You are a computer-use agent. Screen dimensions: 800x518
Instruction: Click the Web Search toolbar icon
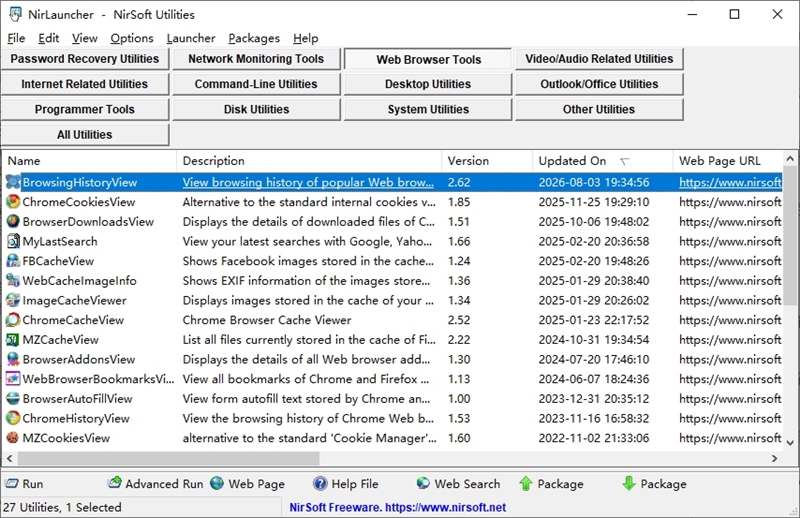point(423,483)
